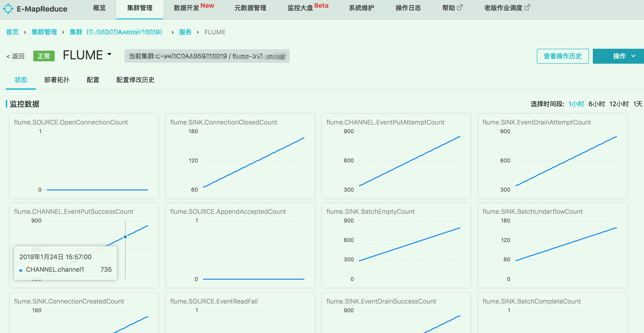
Task: Click the E-MapReduce logo icon
Action: pos(8,9)
